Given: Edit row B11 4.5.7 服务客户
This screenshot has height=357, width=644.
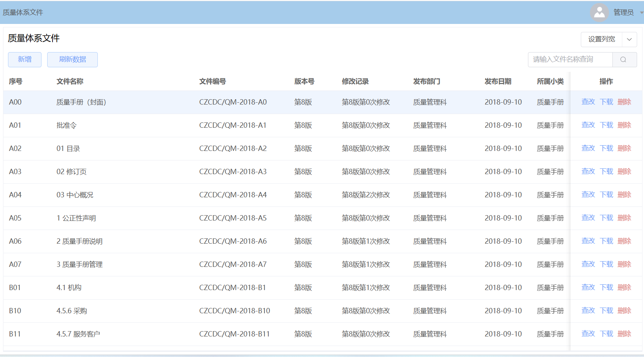Looking at the screenshot, I should 588,334.
